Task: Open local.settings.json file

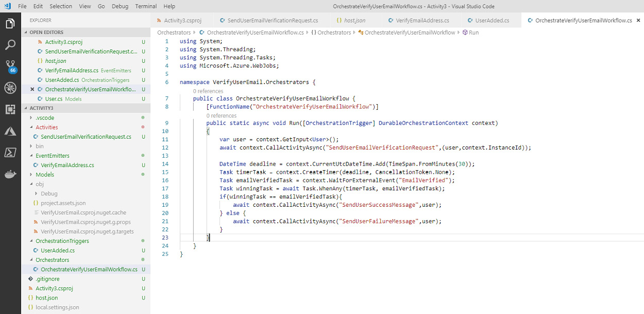Action: (86, 307)
